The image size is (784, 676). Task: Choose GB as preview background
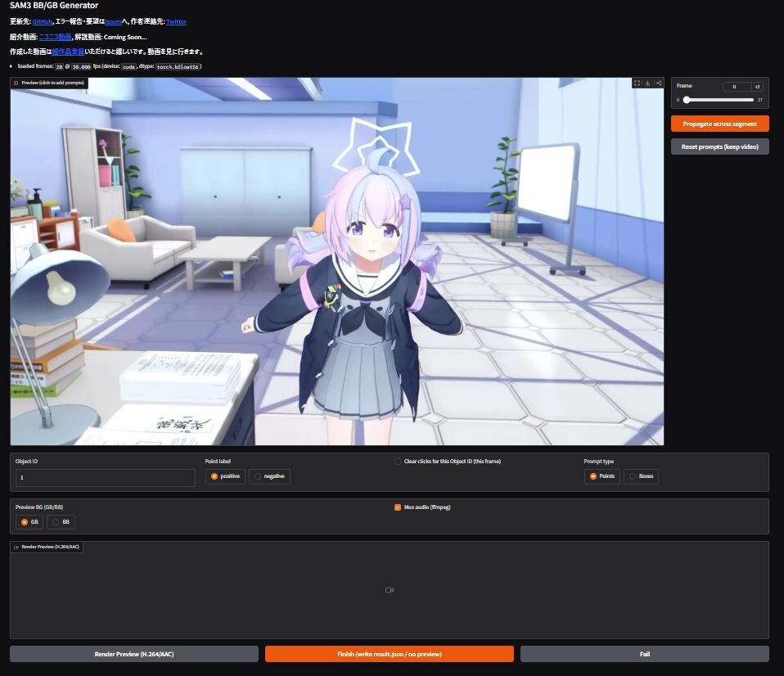(29, 521)
